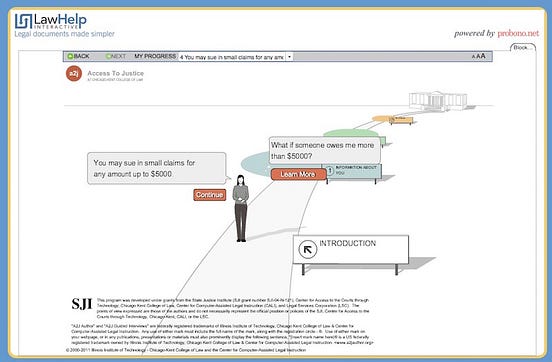Click the Information About You sign
This screenshot has height=362, width=552.
[355, 171]
